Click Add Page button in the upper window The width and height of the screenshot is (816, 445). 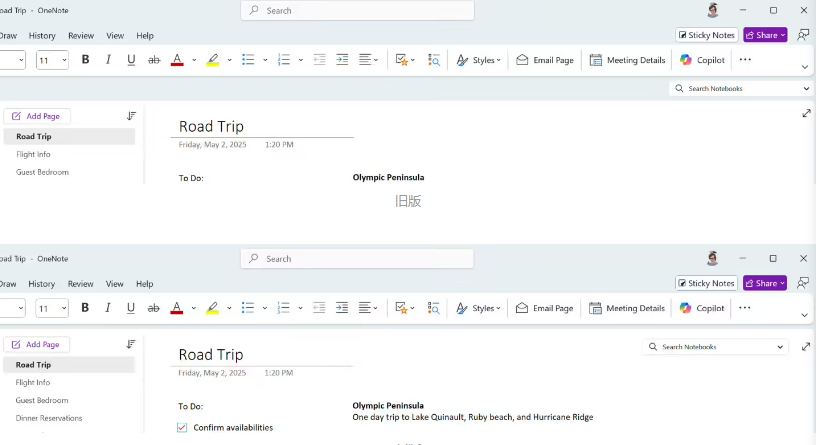click(37, 116)
